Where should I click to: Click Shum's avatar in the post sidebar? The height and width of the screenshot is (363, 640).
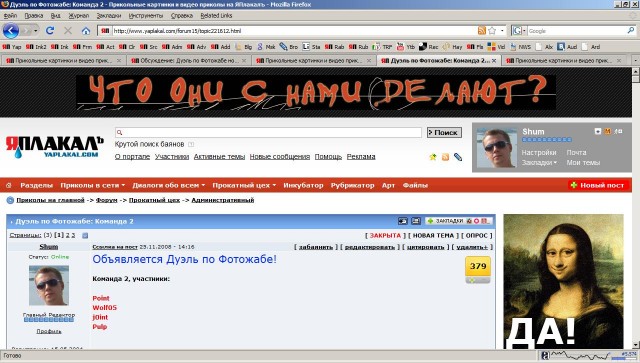[x=49, y=285]
